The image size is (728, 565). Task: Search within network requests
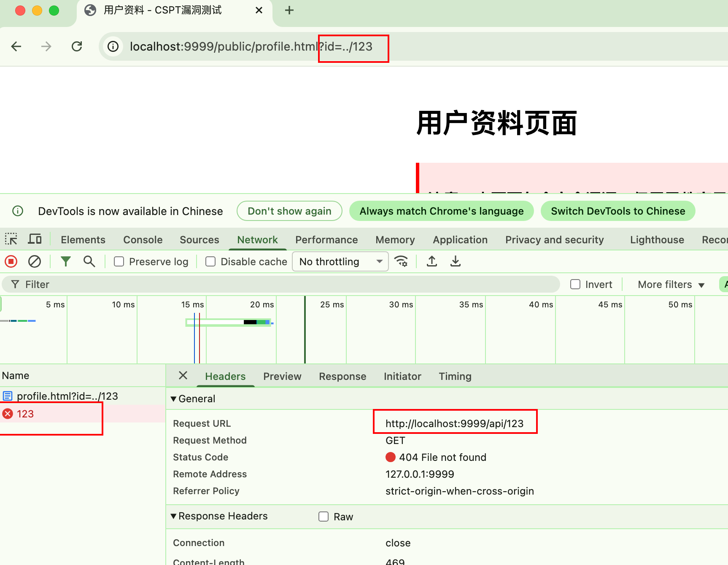(x=89, y=261)
